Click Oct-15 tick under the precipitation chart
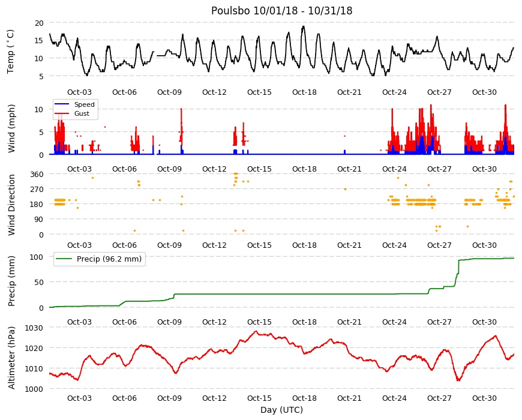522x420 pixels. click(259, 322)
